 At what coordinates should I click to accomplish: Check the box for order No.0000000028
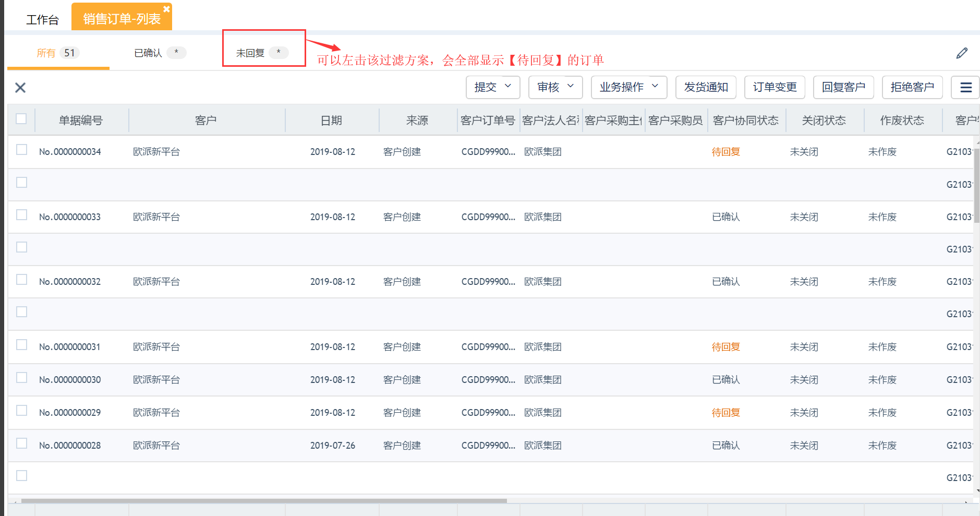coord(21,443)
